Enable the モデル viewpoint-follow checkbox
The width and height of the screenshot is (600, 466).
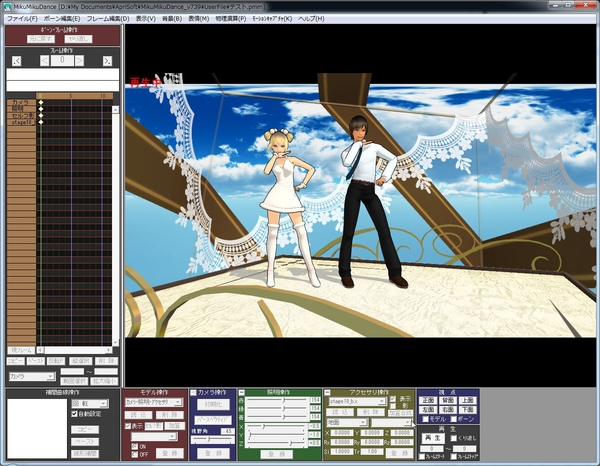tap(425, 419)
